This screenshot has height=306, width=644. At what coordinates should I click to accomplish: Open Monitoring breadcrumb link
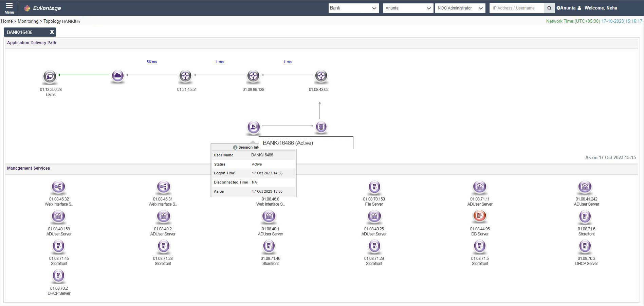pos(28,21)
